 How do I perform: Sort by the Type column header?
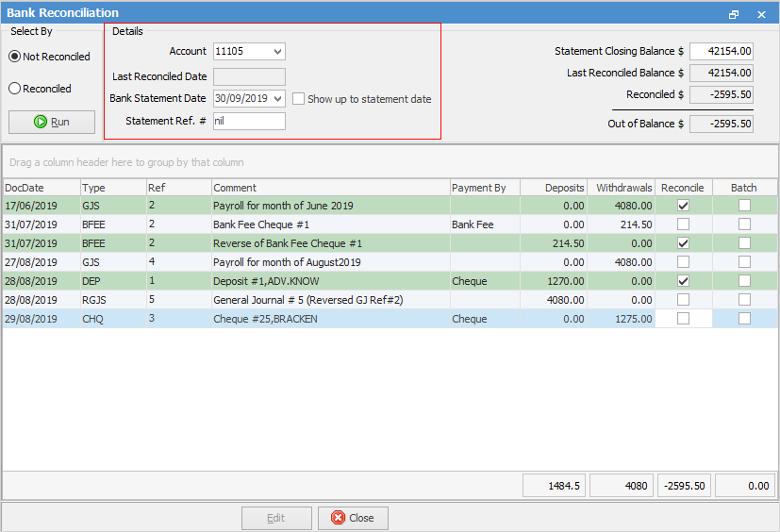tap(111, 188)
